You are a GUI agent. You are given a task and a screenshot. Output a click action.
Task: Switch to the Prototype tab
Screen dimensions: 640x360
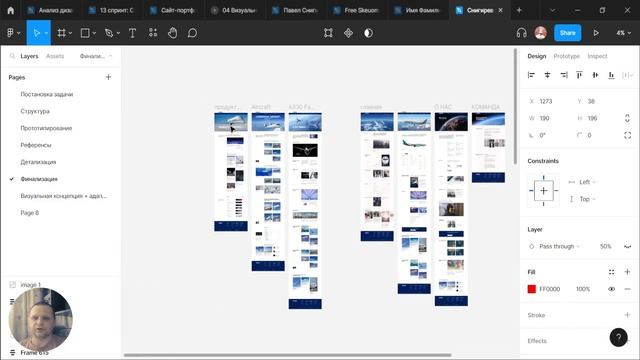coord(567,56)
